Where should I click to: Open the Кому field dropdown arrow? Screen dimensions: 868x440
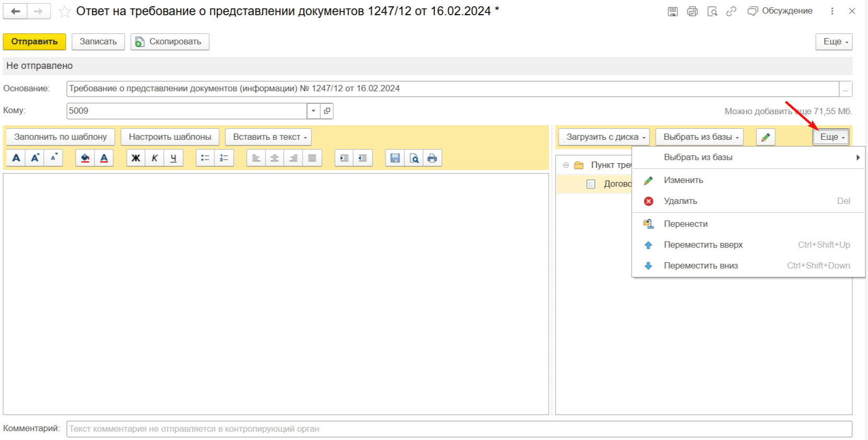tap(313, 111)
